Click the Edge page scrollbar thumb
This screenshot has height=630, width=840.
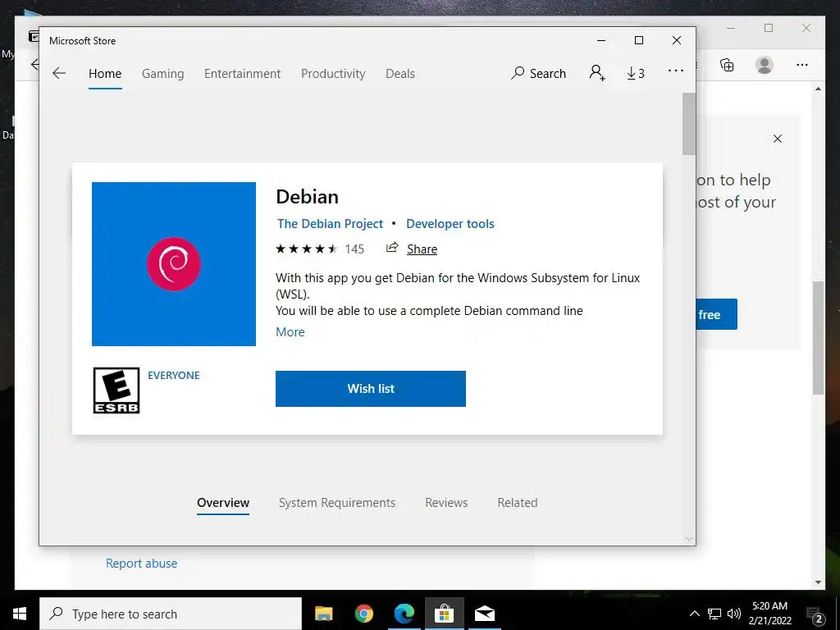[818, 338]
